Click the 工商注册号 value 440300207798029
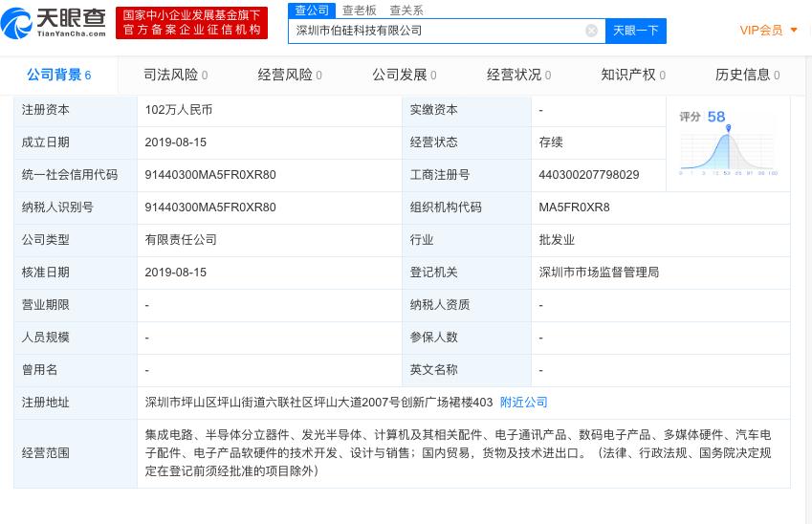 pos(589,175)
